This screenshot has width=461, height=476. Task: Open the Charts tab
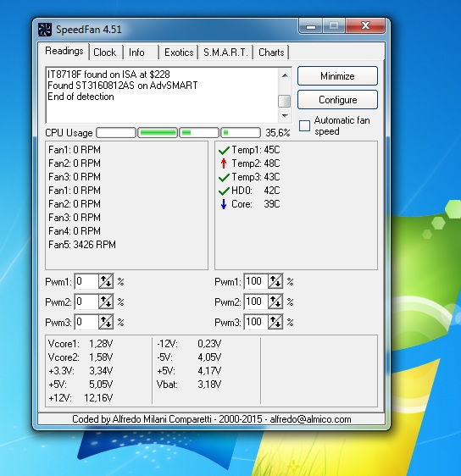271,53
